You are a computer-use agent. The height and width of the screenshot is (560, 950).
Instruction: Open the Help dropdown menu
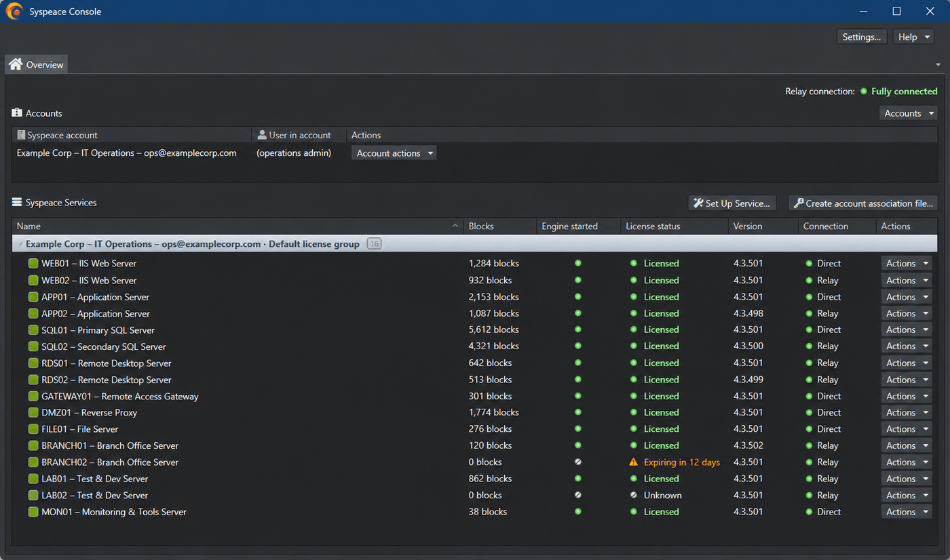[x=913, y=37]
